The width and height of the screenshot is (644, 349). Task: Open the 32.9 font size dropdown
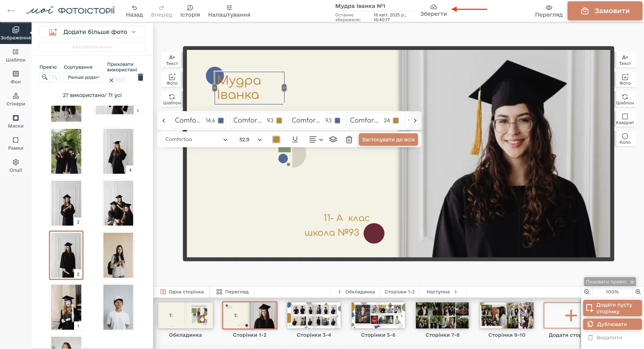pos(250,140)
